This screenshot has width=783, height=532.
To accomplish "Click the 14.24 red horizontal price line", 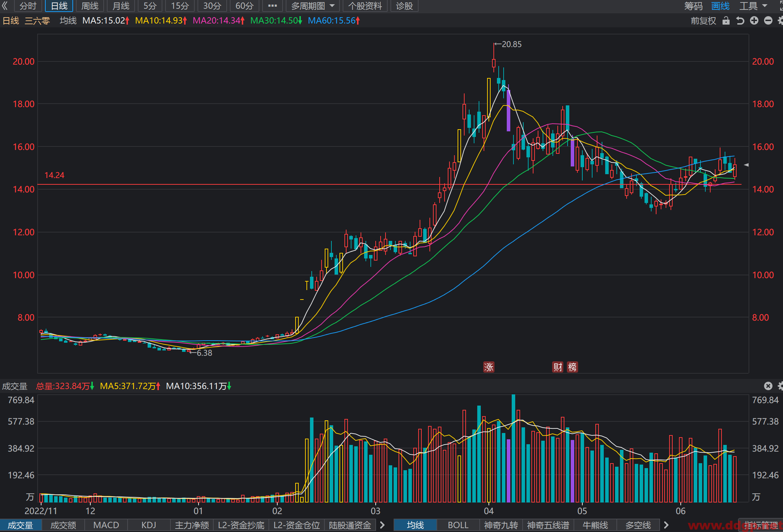I will click(389, 184).
